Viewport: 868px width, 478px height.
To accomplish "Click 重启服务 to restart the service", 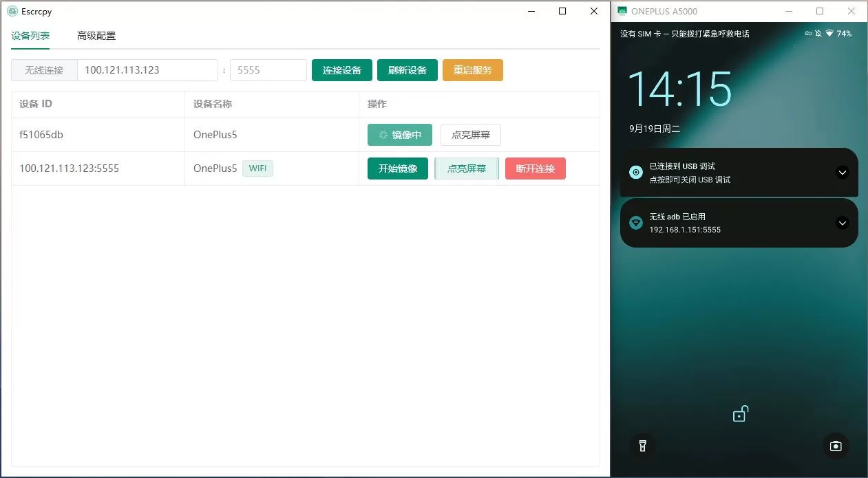I will 473,69.
